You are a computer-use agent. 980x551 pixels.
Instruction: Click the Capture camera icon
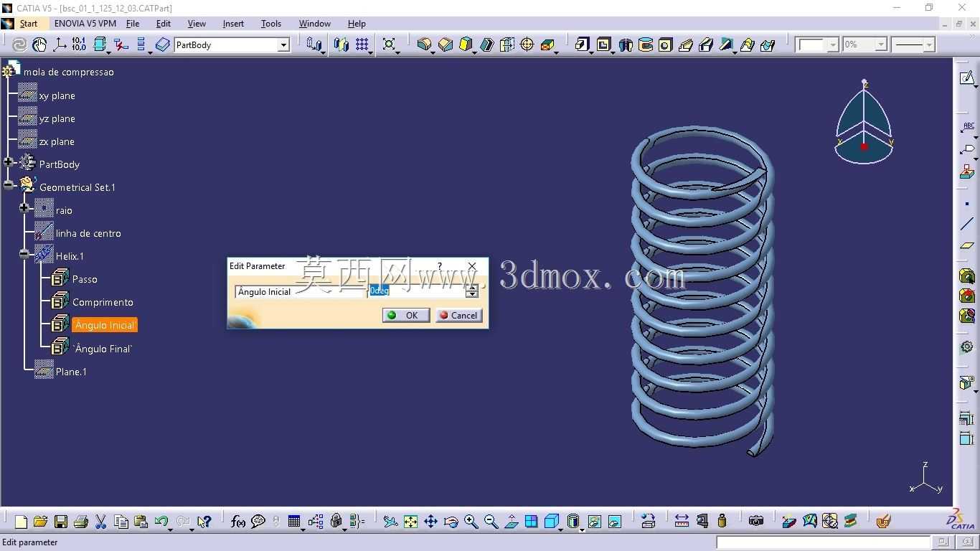click(x=755, y=521)
